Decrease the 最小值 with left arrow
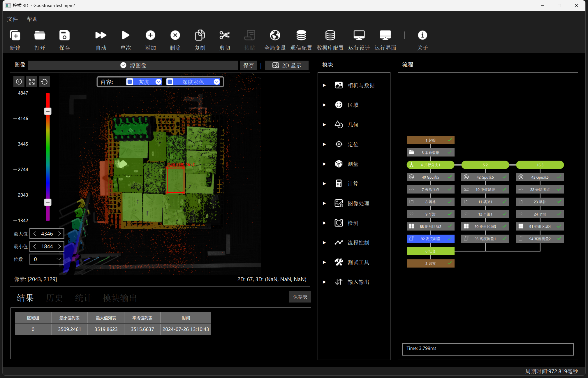This screenshot has width=588, height=378. (x=35, y=247)
